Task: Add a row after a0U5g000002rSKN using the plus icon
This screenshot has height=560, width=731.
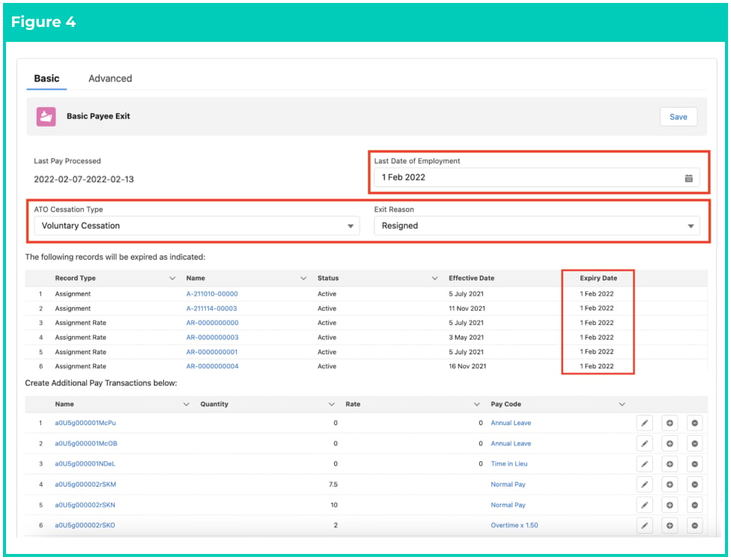Action: 670,505
